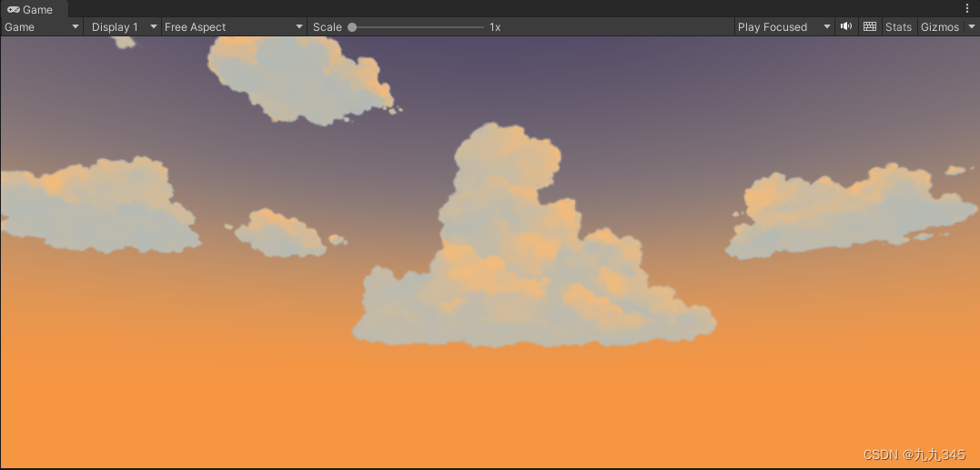Toggle the Gizmos button
Viewport: 980px width, 470px height.
(940, 27)
